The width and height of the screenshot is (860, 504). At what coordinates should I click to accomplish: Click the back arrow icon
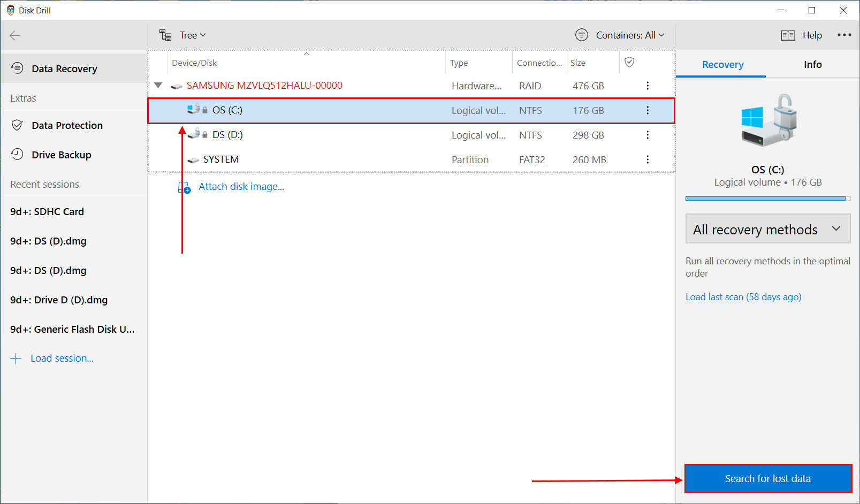coord(15,35)
